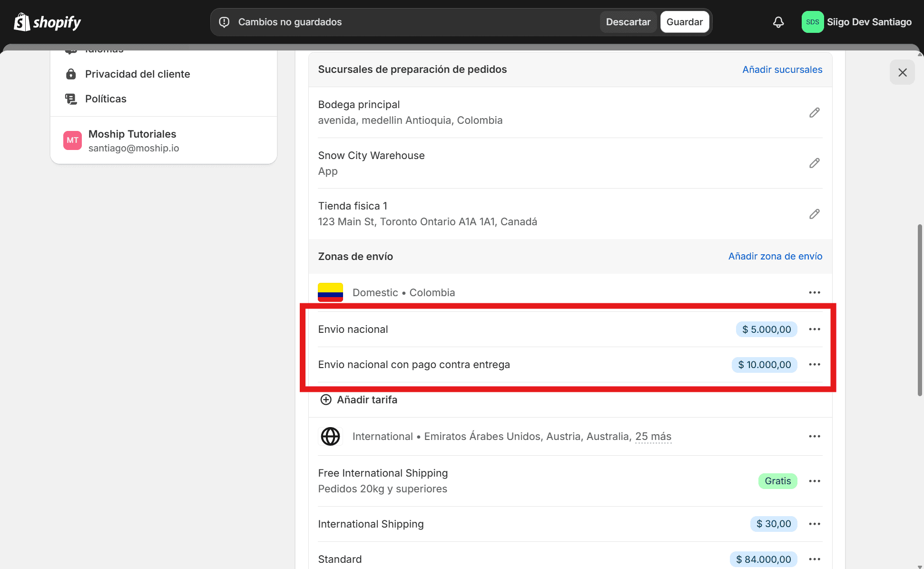Click the Colombia flag icon

click(330, 292)
